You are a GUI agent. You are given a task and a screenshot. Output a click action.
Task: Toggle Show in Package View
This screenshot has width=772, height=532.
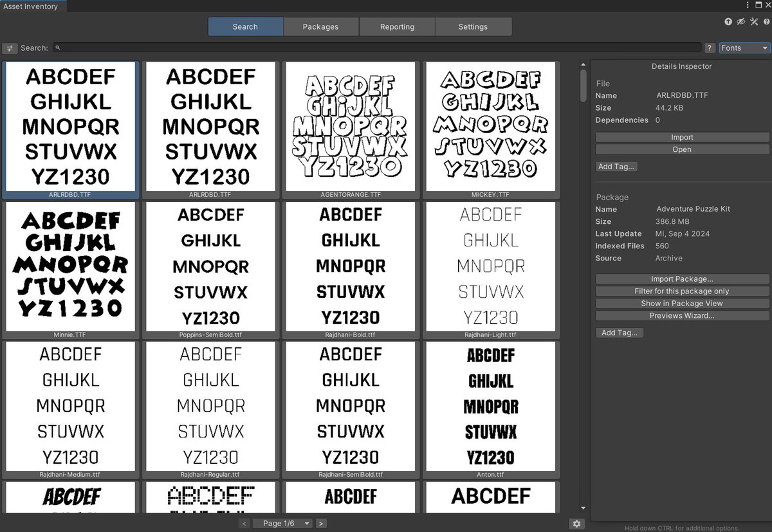coord(682,303)
